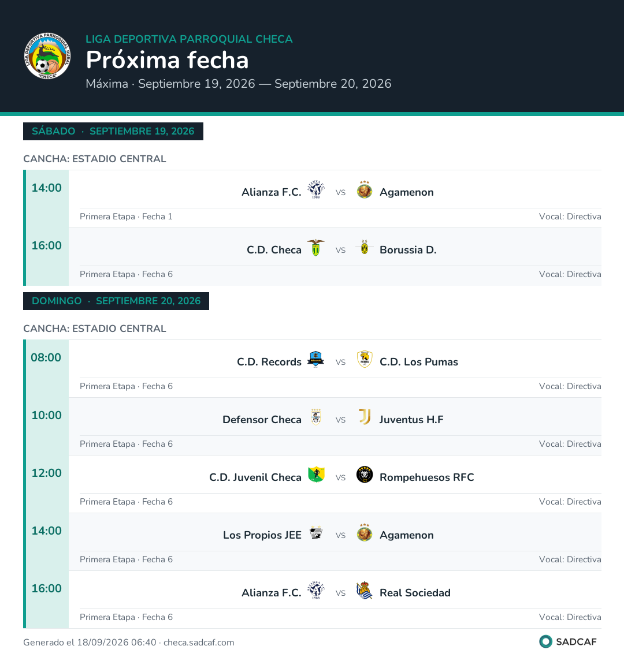Click the C.D. Los Pumas shield

[365, 359]
